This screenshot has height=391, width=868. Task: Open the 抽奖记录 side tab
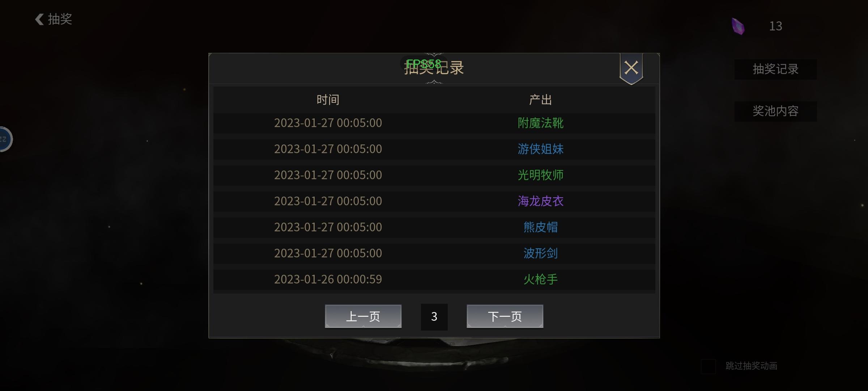coord(775,69)
